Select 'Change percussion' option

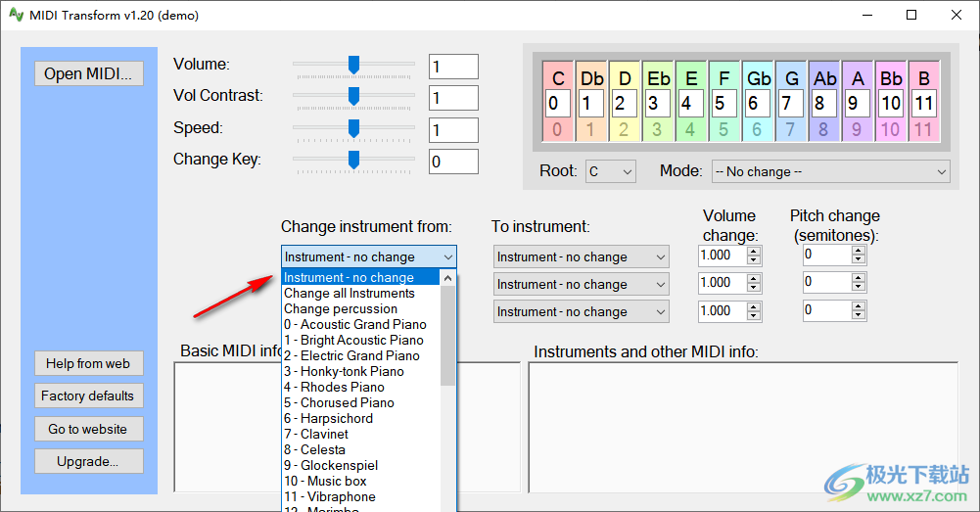[361, 308]
